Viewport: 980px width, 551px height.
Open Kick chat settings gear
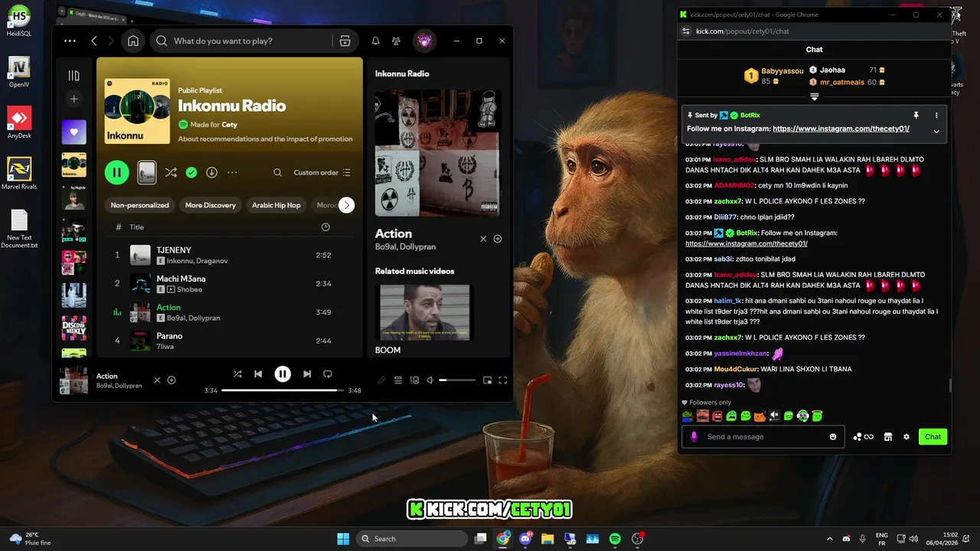tap(906, 437)
